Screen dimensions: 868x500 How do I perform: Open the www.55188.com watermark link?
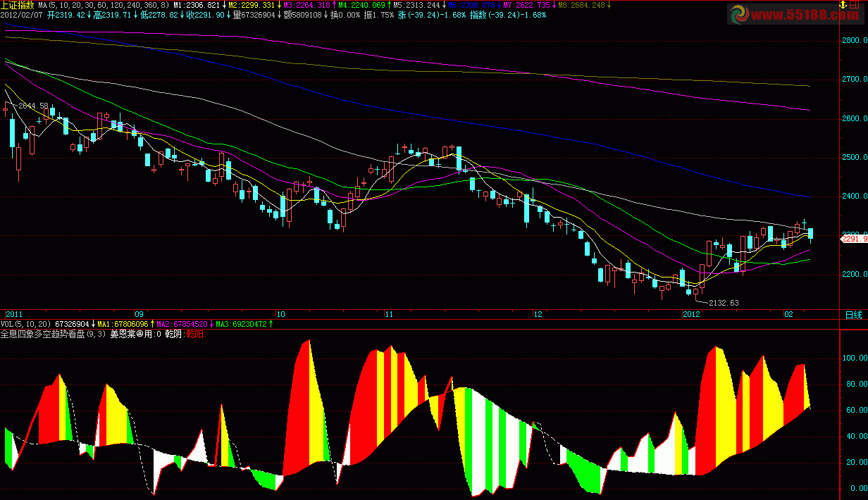coord(793,14)
